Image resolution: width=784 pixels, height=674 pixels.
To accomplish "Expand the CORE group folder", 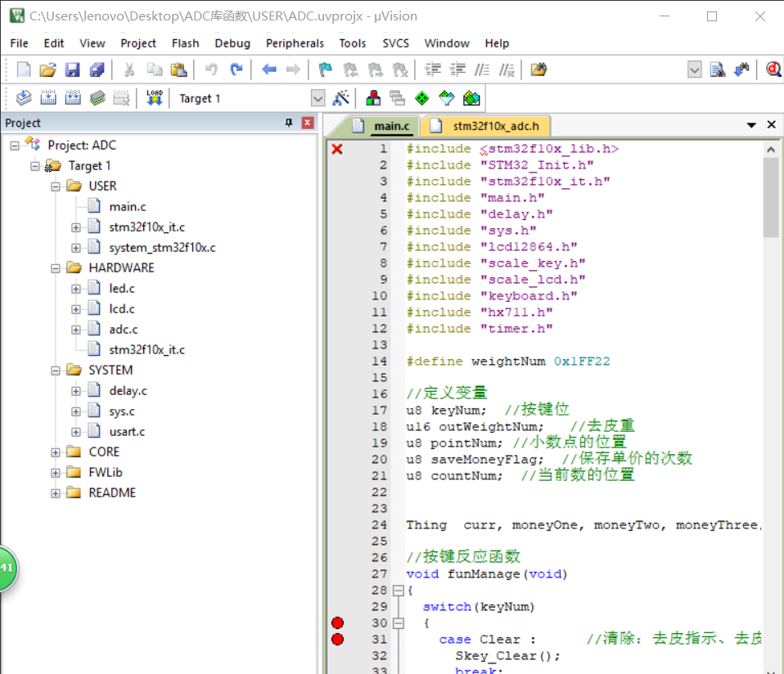I will pos(55,452).
